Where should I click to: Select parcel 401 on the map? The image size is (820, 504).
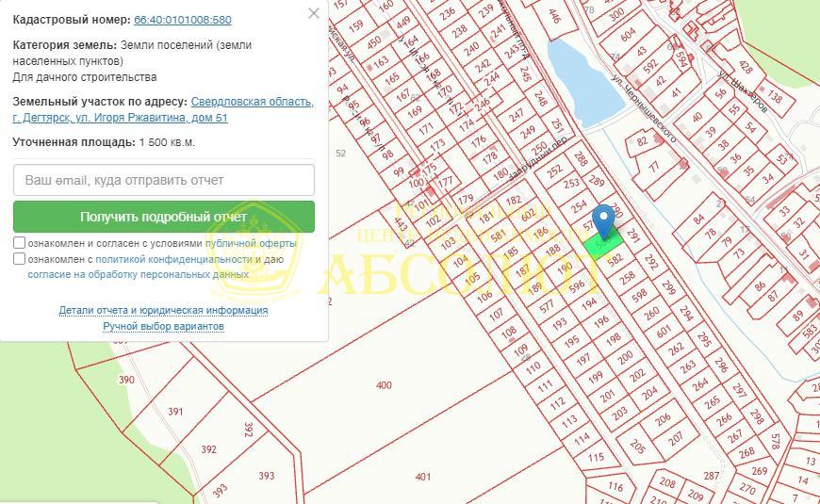423,477
